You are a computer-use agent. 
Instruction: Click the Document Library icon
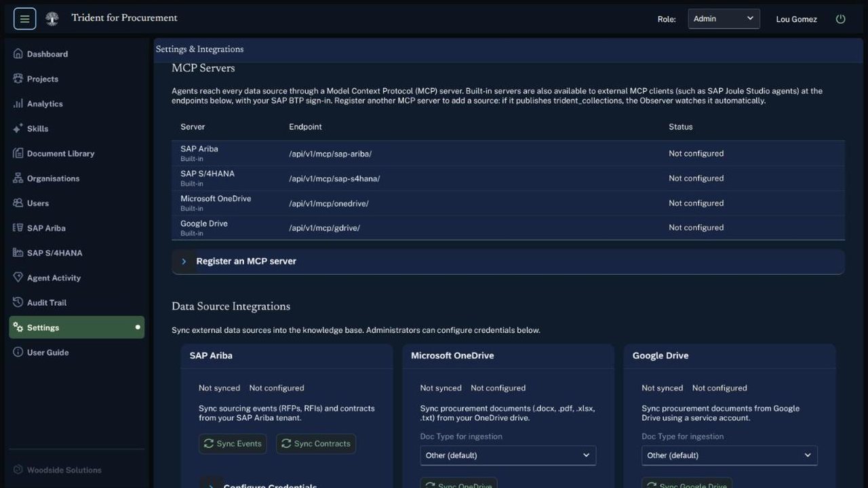pyautogui.click(x=18, y=153)
